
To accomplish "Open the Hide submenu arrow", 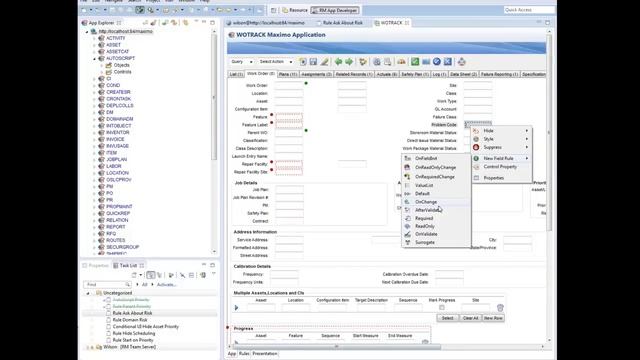I will (x=527, y=131).
